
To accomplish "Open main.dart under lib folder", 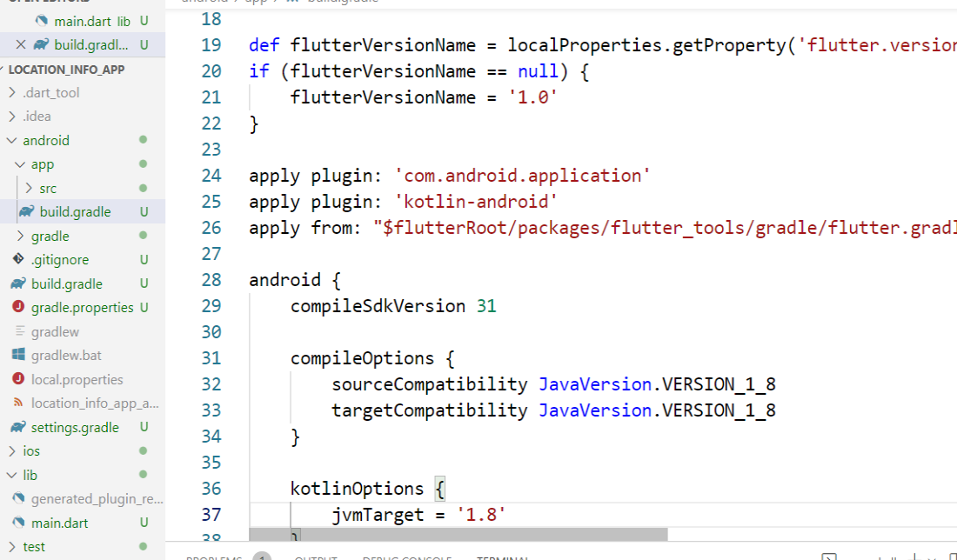I will coord(60,523).
